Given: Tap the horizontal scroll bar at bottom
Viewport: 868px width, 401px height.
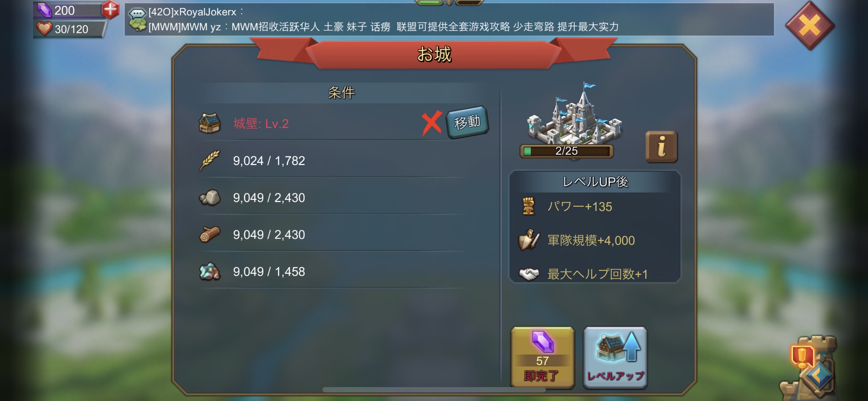Looking at the screenshot, I should coord(434,390).
